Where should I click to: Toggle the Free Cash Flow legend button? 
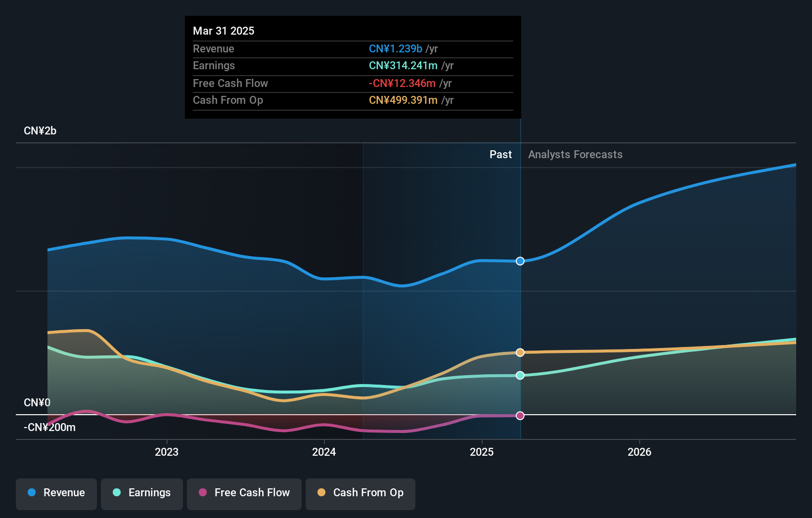[x=244, y=494]
